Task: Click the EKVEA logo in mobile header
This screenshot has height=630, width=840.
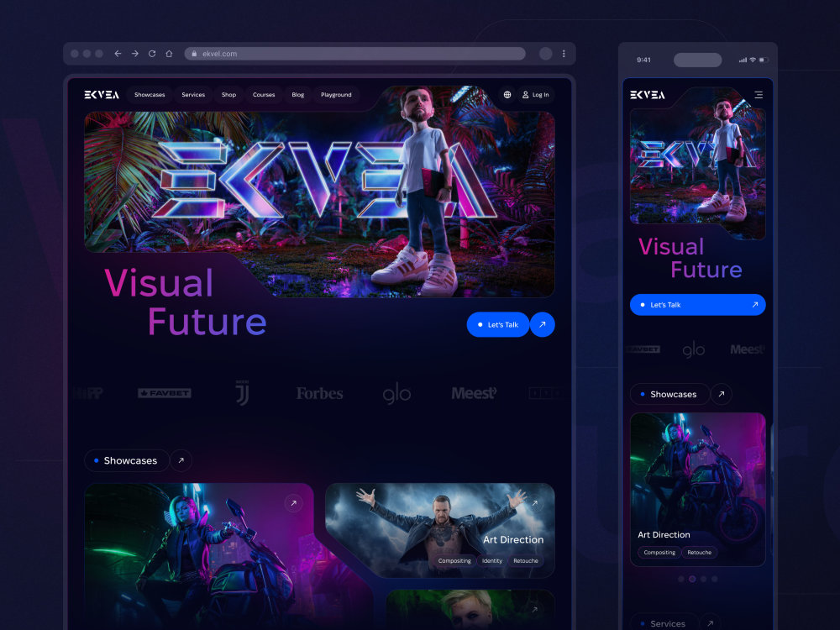Action: (x=648, y=95)
